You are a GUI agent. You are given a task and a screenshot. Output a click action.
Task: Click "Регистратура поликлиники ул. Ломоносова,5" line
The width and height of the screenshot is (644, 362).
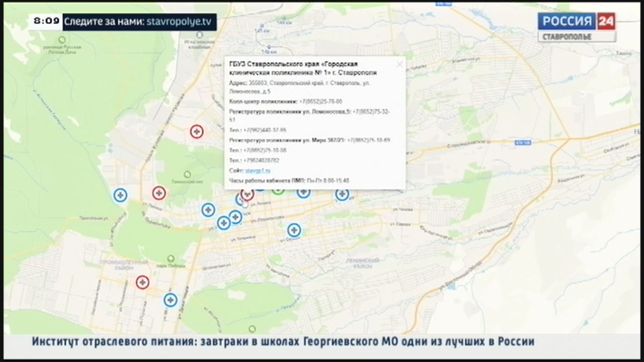tap(309, 116)
